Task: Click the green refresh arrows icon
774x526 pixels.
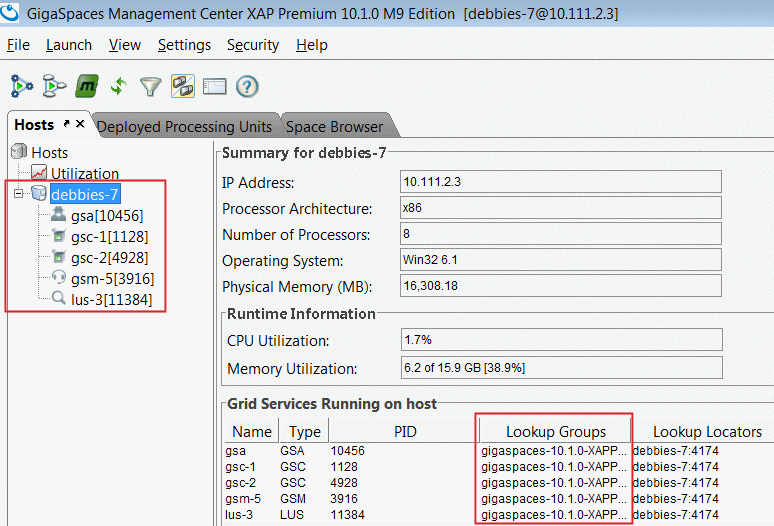Action: (x=119, y=86)
